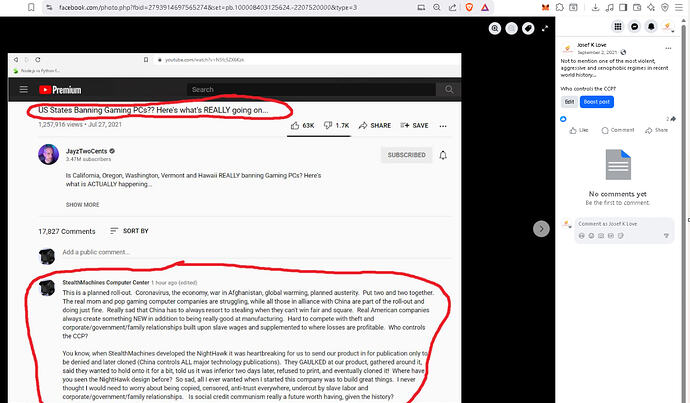This screenshot has width=690, height=403.
Task: Click the Comment action under the post
Action: 619,129
